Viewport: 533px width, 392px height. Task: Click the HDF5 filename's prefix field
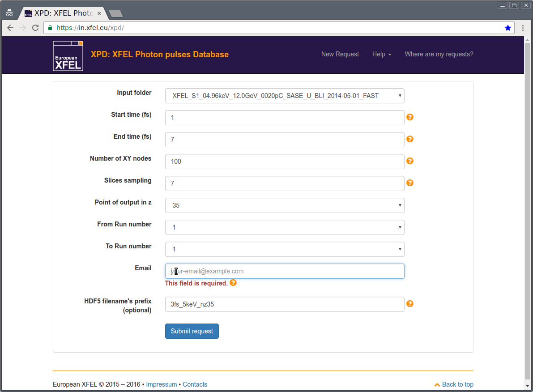[x=285, y=304]
